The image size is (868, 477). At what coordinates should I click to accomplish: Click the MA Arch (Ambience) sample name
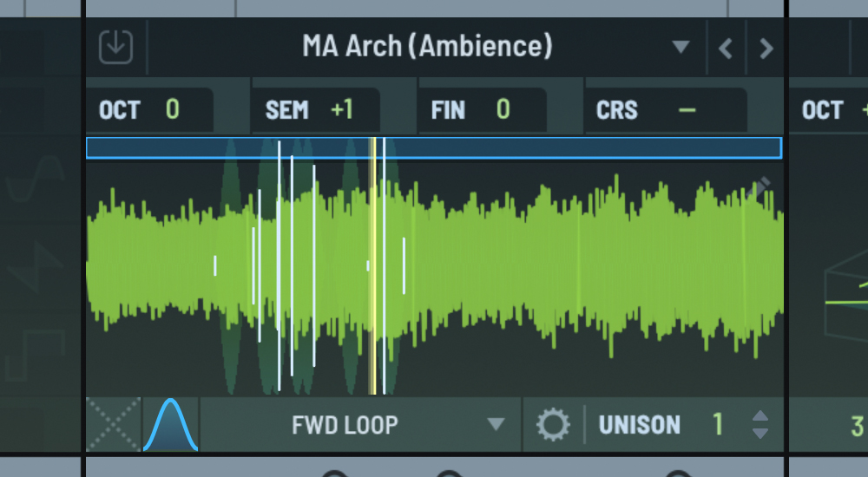pyautogui.click(x=427, y=46)
